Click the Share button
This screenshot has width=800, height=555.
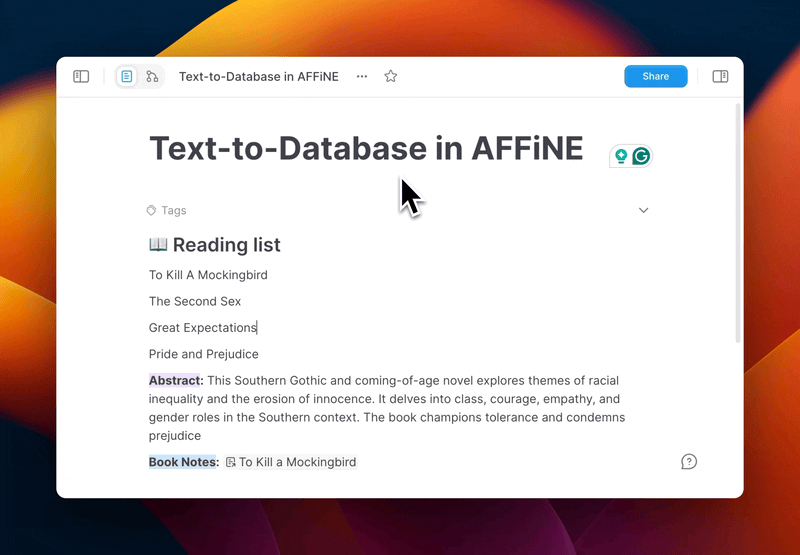(656, 77)
